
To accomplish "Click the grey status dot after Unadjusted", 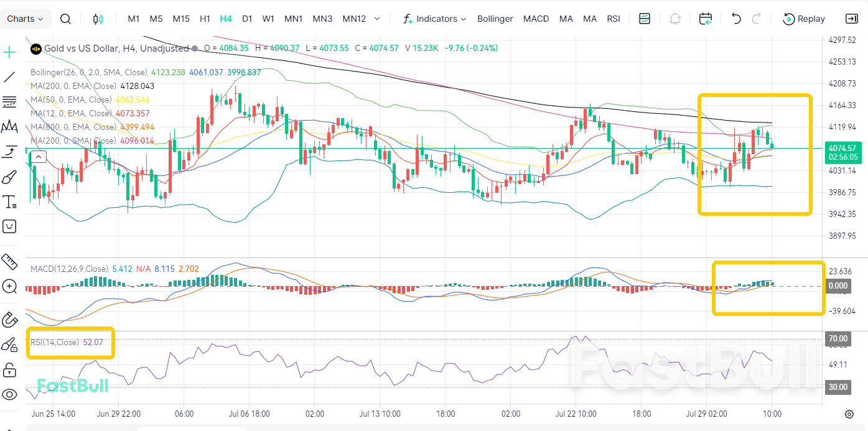I will pos(195,49).
